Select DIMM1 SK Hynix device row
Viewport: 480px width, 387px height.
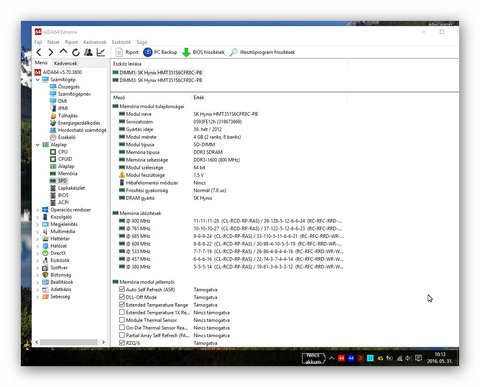point(157,73)
